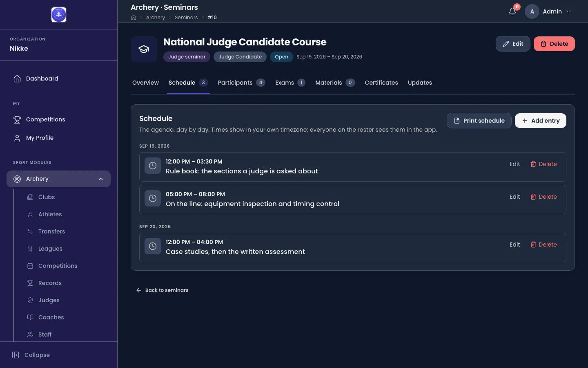Click the app logo in the sidebar

coord(59,15)
